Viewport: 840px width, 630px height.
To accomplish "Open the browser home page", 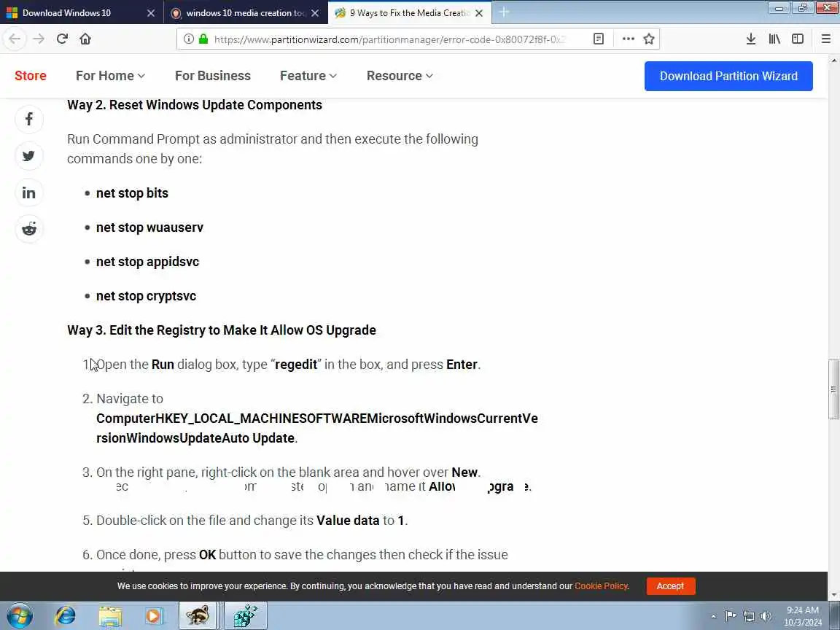I will (x=85, y=39).
